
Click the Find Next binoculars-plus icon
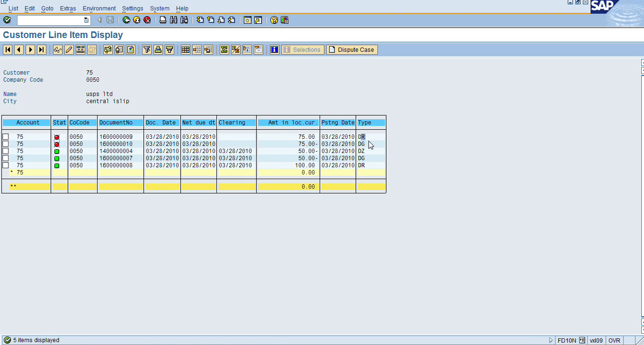click(x=184, y=20)
